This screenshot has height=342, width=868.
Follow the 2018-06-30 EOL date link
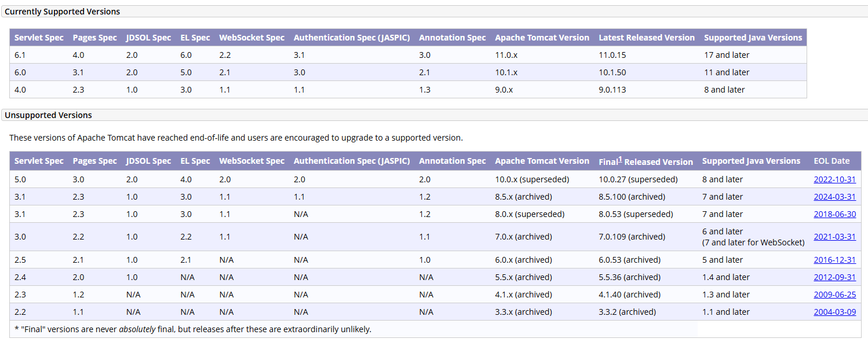pyautogui.click(x=834, y=214)
